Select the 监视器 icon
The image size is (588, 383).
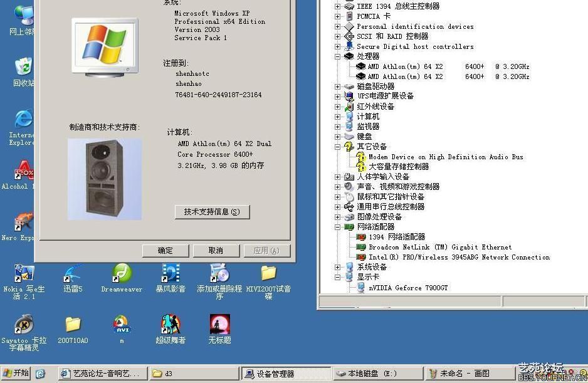click(x=349, y=127)
